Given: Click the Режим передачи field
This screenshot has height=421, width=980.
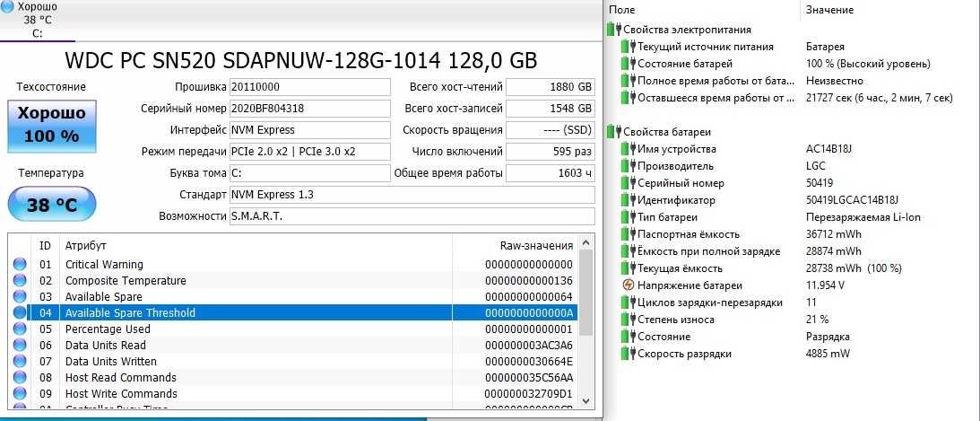Looking at the screenshot, I should pyautogui.click(x=310, y=152).
